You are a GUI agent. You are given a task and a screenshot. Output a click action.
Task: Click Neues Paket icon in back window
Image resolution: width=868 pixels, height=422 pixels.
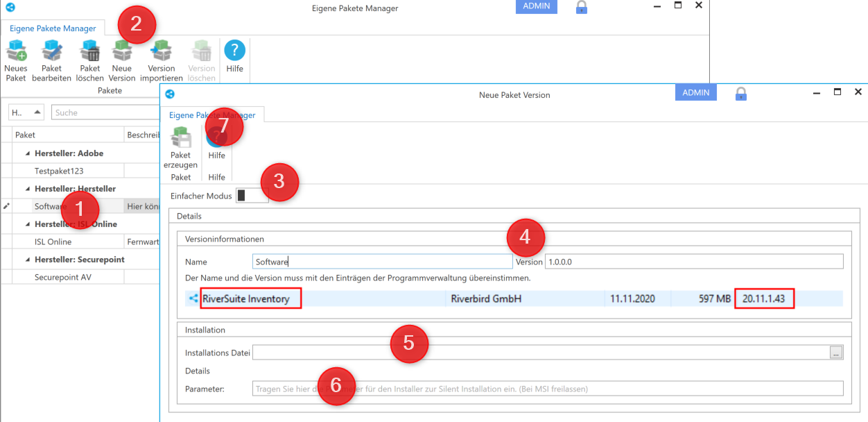[16, 51]
